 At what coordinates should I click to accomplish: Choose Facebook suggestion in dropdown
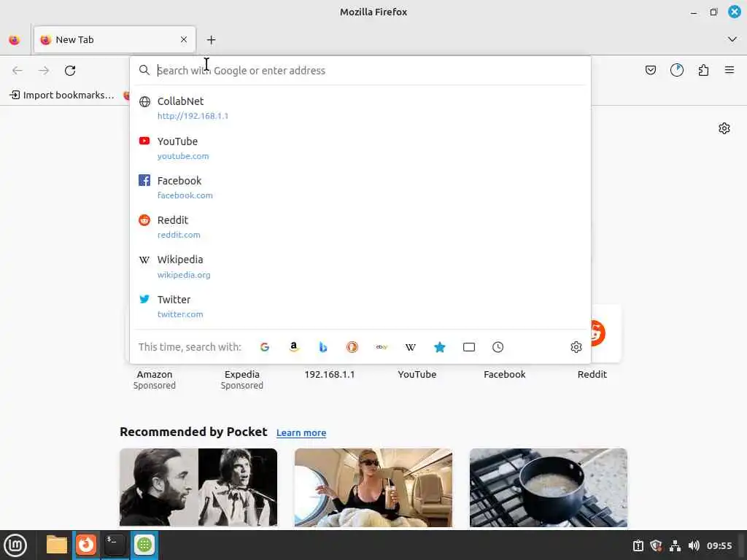pyautogui.click(x=360, y=187)
